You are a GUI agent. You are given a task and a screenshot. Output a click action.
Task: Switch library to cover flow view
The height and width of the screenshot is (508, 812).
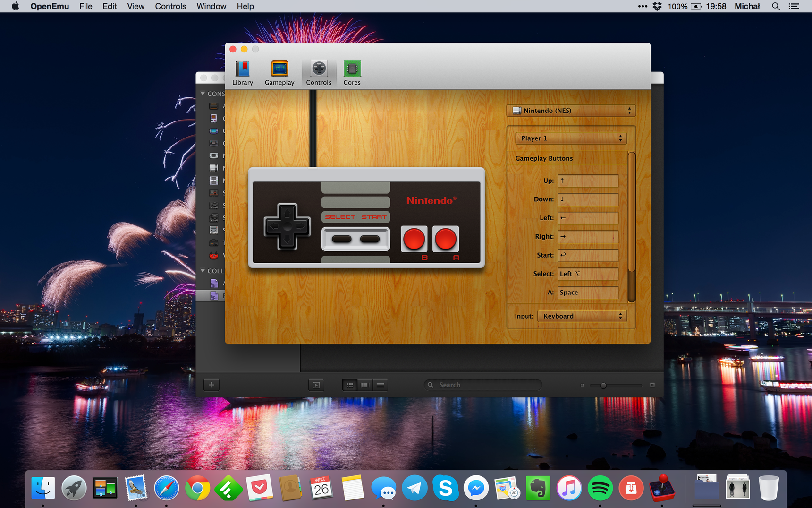(x=365, y=385)
